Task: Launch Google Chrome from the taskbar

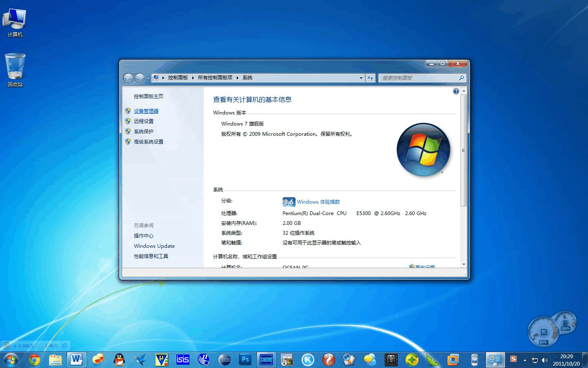Action: click(x=34, y=360)
